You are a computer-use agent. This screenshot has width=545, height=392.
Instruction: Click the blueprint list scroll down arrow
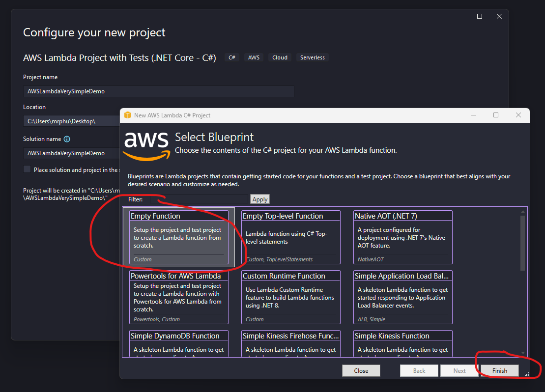[523, 353]
